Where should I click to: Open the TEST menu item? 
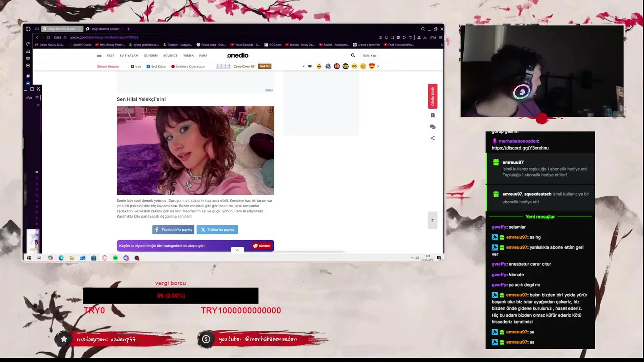(110, 56)
